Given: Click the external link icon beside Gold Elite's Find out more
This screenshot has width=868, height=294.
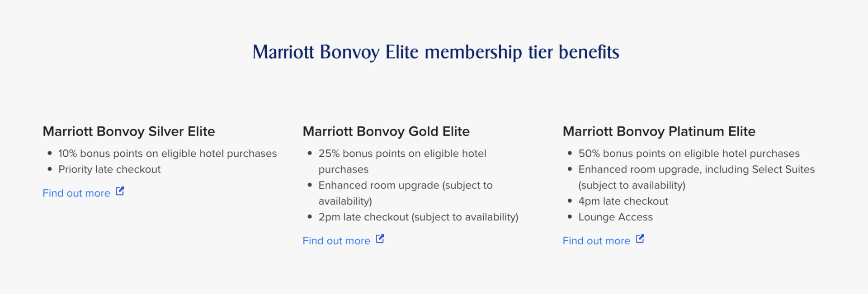Looking at the screenshot, I should pos(380,238).
